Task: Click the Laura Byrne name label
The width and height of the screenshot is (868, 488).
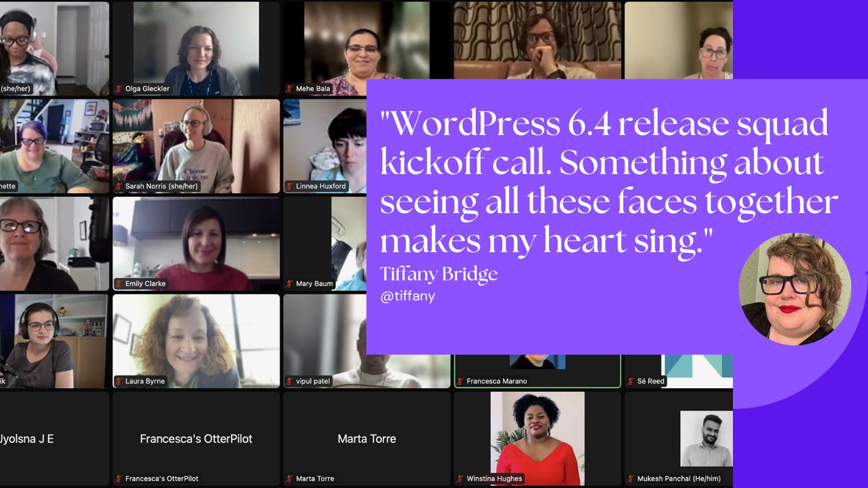Action: [x=145, y=382]
